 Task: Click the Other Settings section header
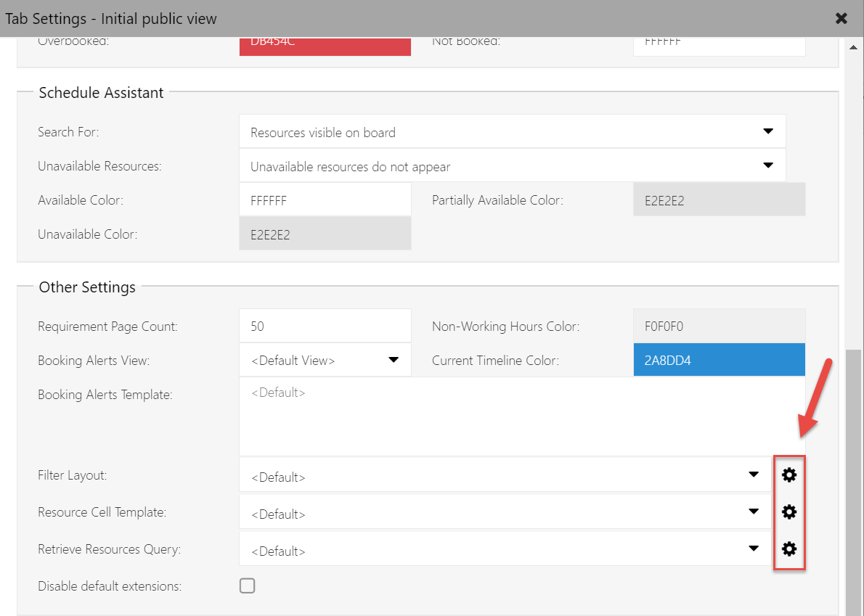pyautogui.click(x=87, y=287)
